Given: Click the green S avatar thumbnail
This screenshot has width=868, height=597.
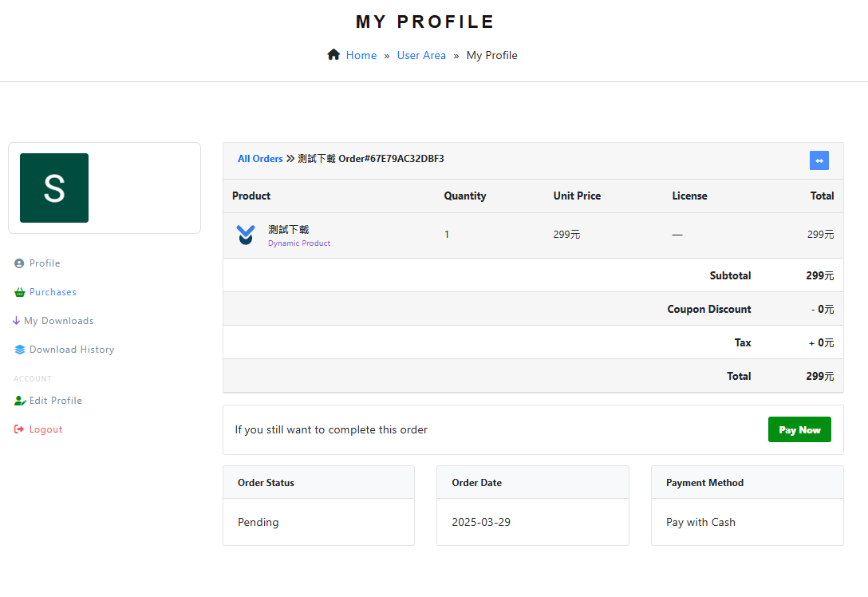Looking at the screenshot, I should click(54, 188).
